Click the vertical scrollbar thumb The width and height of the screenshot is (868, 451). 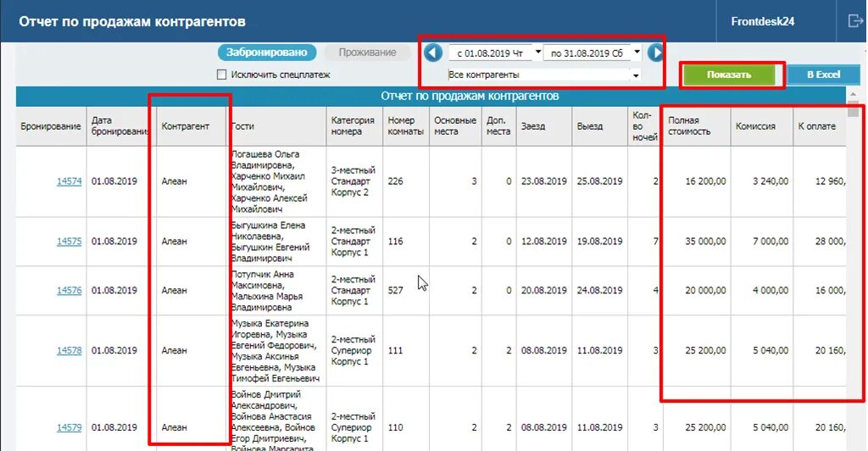(853, 109)
